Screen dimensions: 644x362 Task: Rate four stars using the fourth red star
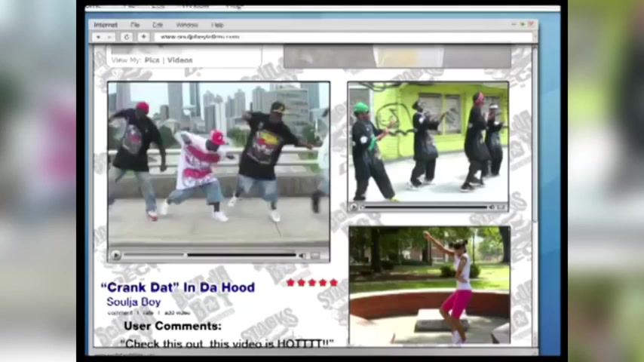[x=323, y=282]
